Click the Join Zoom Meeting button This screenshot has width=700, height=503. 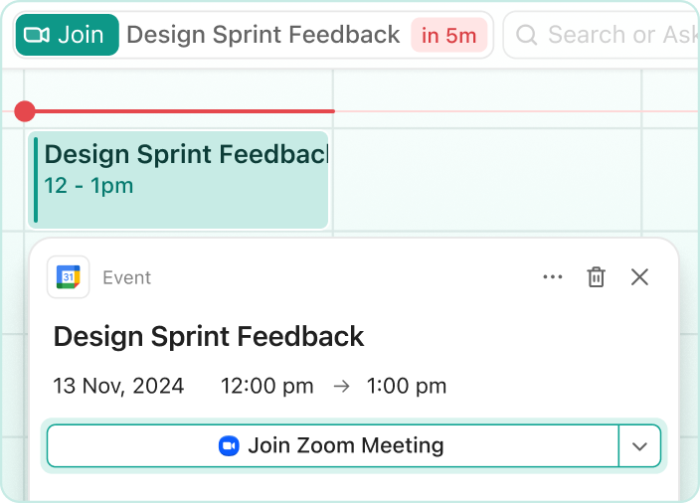coord(332,446)
